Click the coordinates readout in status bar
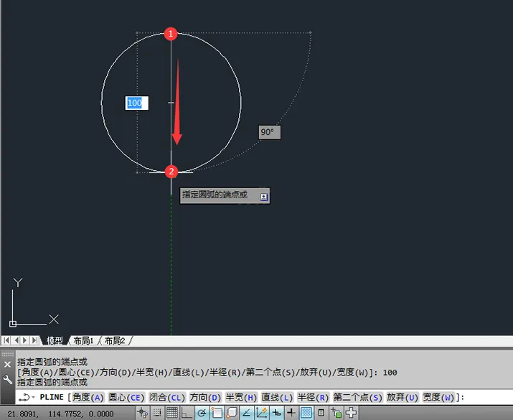This screenshot has width=513, height=420. [x=60, y=414]
